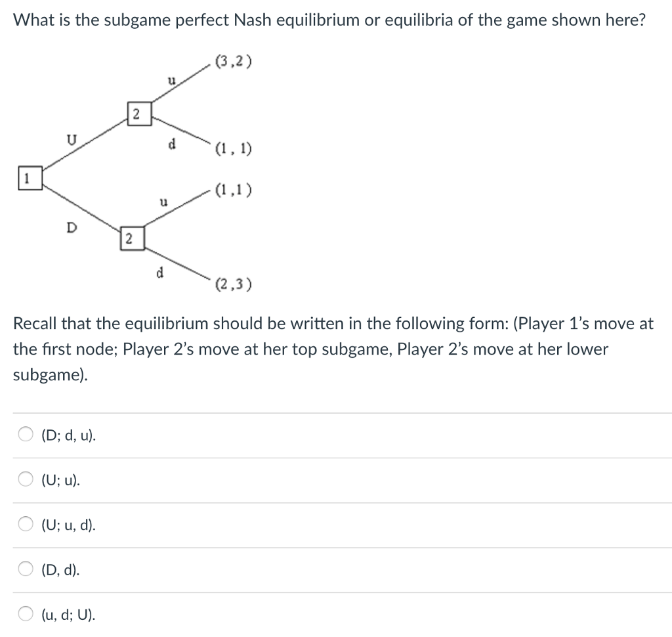Select the answer option (U; u)
Screen dimensions: 672x637
click(x=26, y=480)
